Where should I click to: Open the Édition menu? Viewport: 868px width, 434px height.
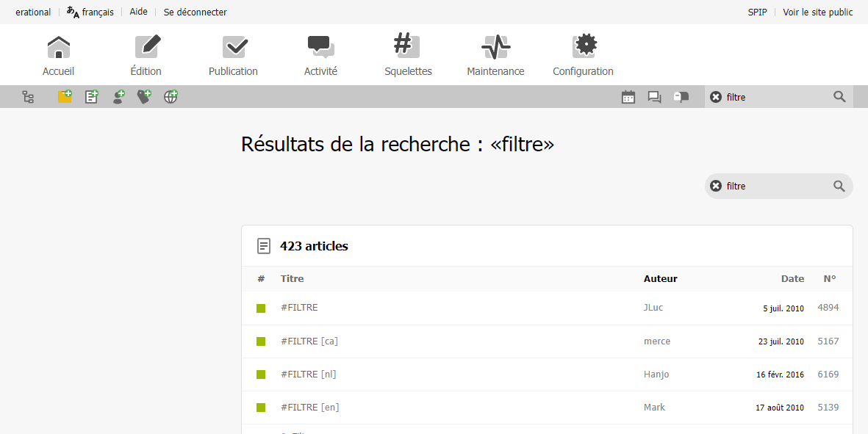tap(146, 55)
